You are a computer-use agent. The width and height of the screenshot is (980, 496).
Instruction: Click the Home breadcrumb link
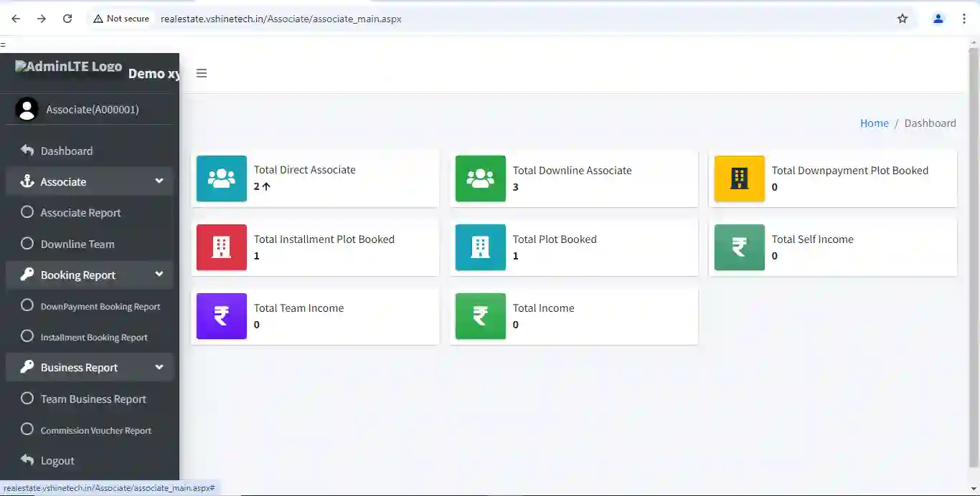[874, 123]
